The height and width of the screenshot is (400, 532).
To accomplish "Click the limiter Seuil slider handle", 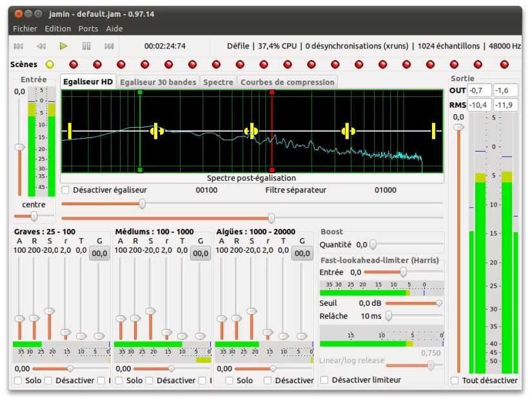I will click(x=439, y=303).
